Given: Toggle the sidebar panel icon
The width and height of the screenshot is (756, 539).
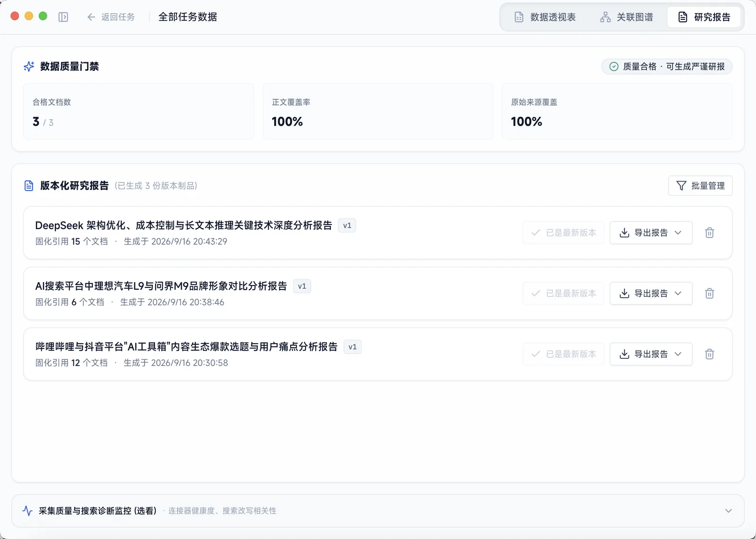Looking at the screenshot, I should (63, 17).
